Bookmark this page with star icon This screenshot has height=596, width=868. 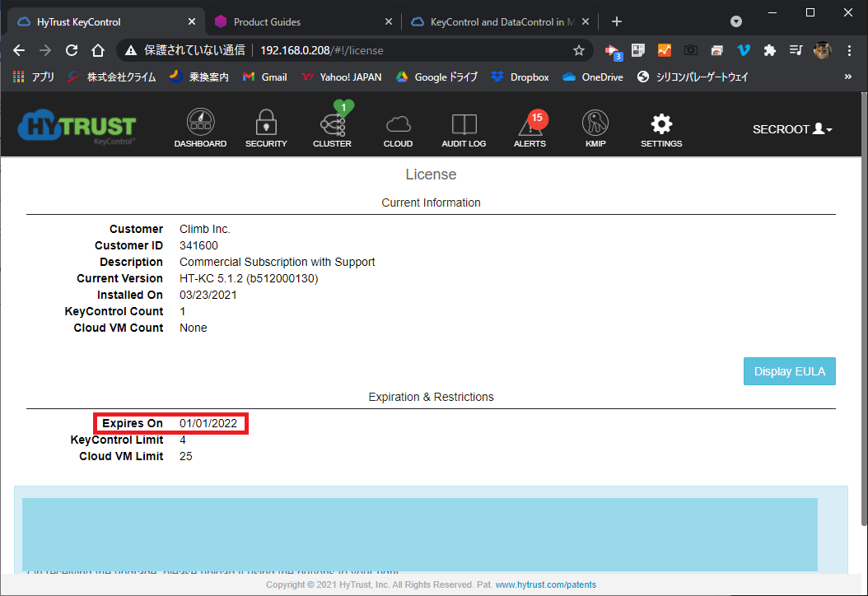tap(579, 50)
